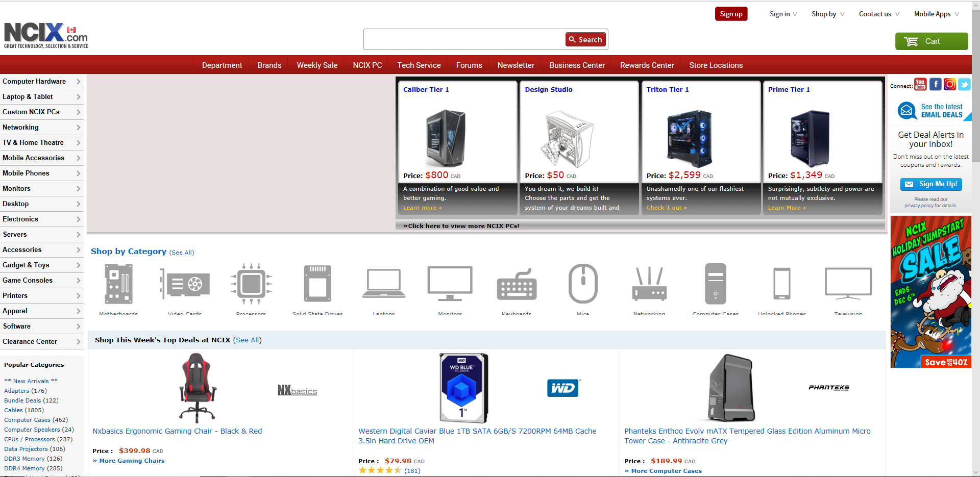
Task: Expand Computer Hardware sidebar category
Action: [x=42, y=82]
